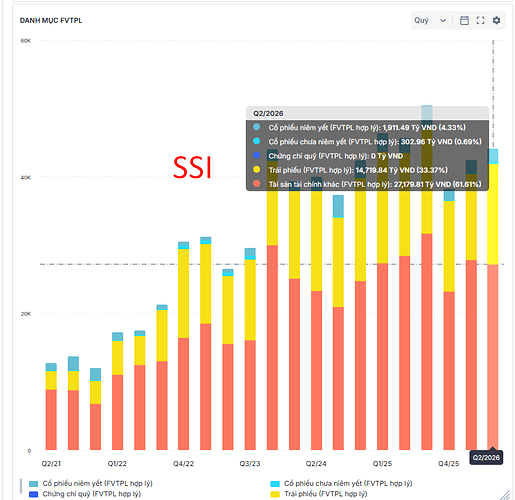Viewport: 515px width, 500px height.
Task: Select the Q4/22 bar in chart
Action: (183, 346)
